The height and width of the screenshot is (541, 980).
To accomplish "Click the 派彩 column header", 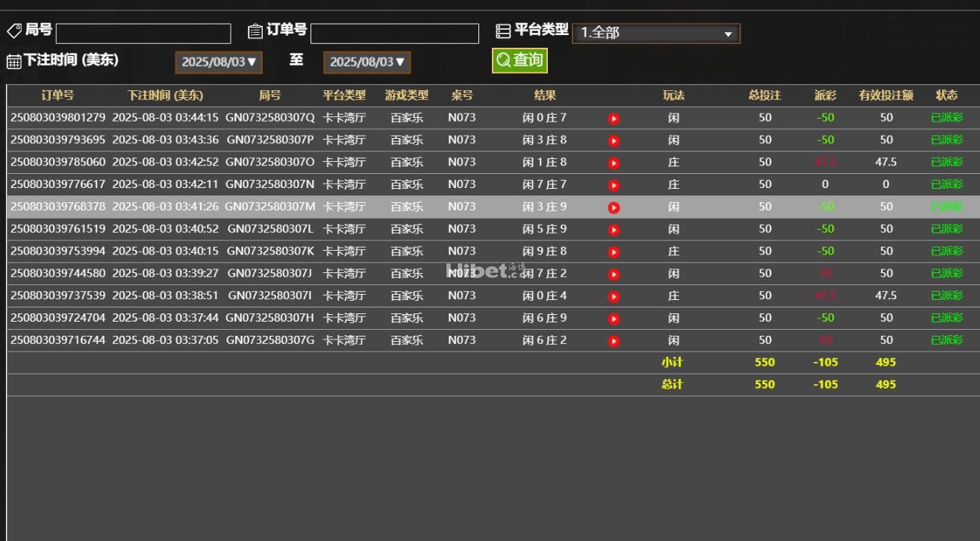I will [825, 96].
